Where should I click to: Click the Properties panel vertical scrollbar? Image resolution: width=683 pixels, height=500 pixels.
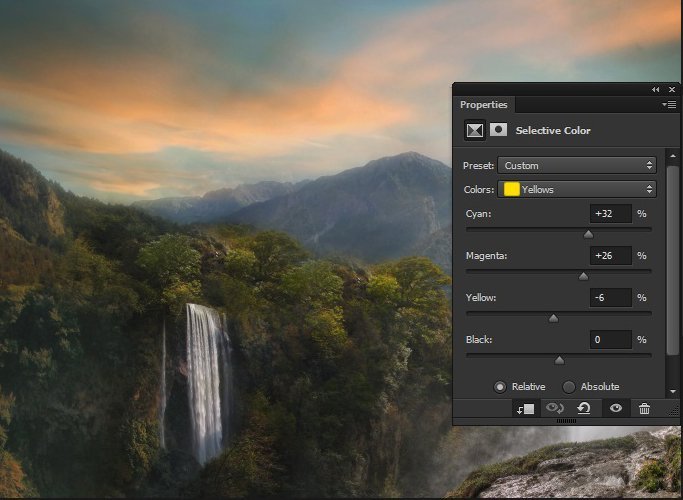[673, 260]
